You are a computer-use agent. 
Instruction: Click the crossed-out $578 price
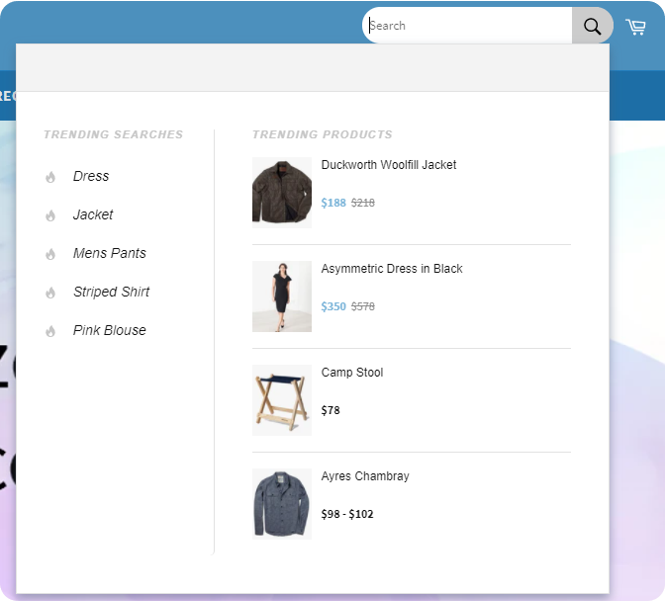363,306
